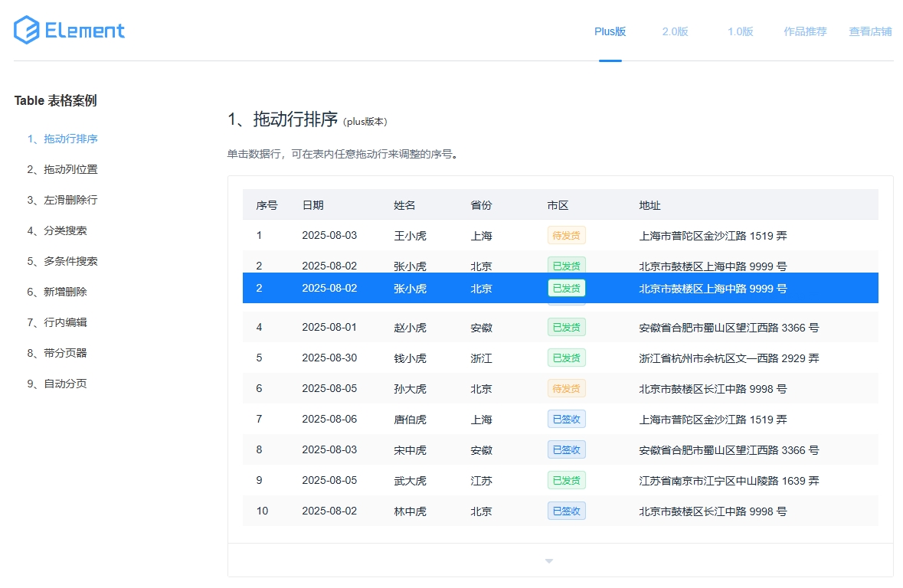Select the highlighted 张小虎 dragged row

click(410, 289)
